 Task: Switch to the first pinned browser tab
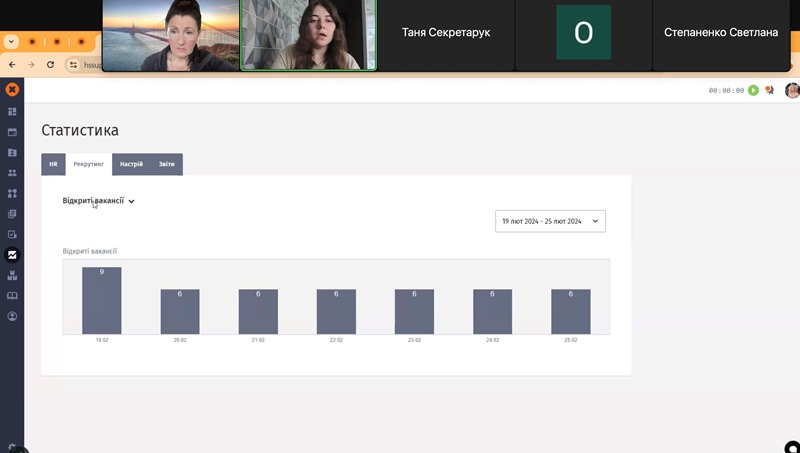(x=32, y=41)
